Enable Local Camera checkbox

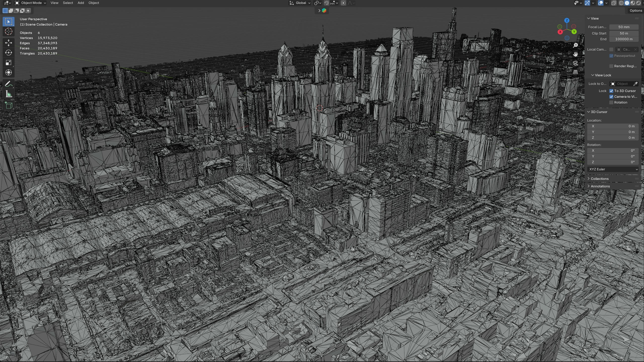[x=611, y=50]
